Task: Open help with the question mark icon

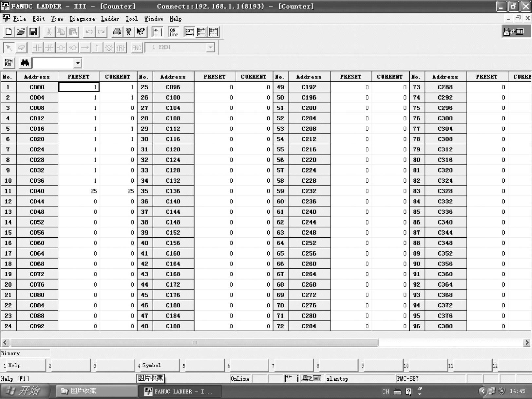Action: [x=129, y=32]
